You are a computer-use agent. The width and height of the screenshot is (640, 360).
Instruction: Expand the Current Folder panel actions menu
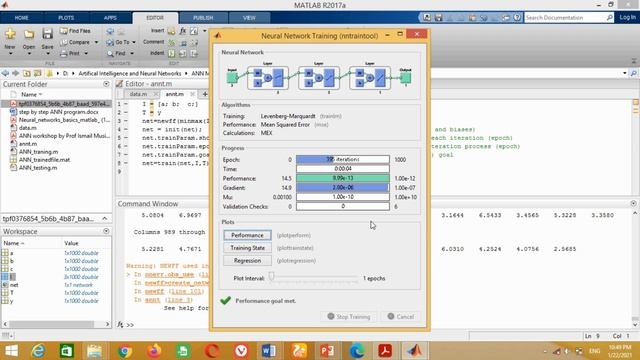click(x=106, y=84)
